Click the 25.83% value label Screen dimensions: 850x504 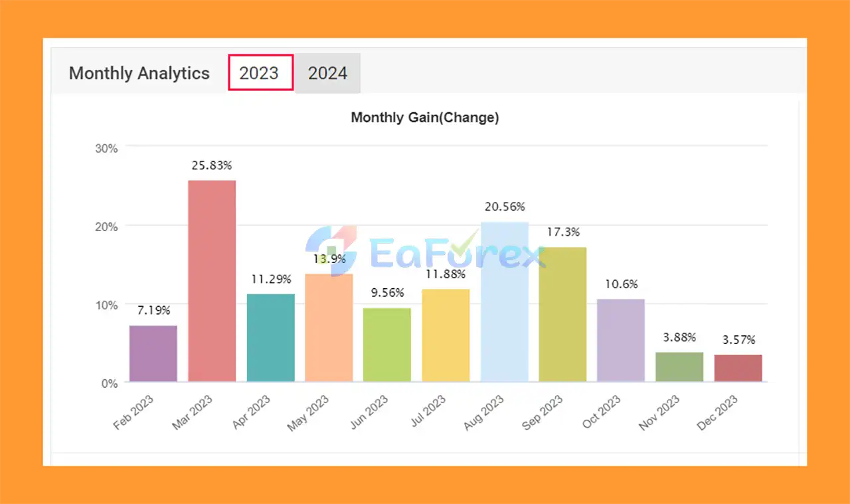[212, 165]
